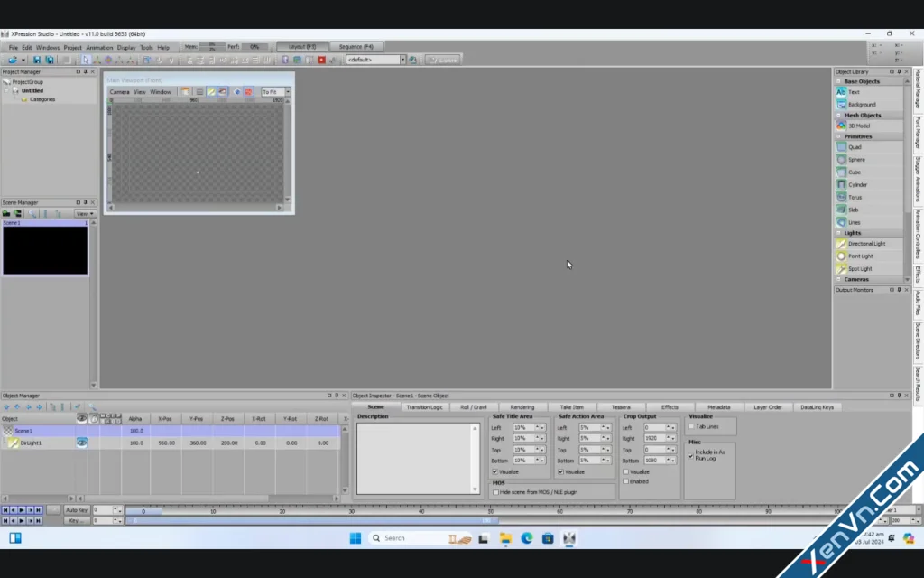Open the <default> dropdown in toolbar
This screenshot has height=578, width=924.
click(403, 60)
